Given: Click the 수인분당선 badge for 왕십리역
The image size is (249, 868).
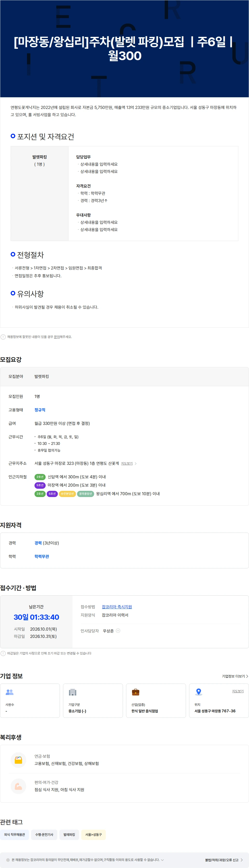Looking at the screenshot, I should click(x=67, y=494).
